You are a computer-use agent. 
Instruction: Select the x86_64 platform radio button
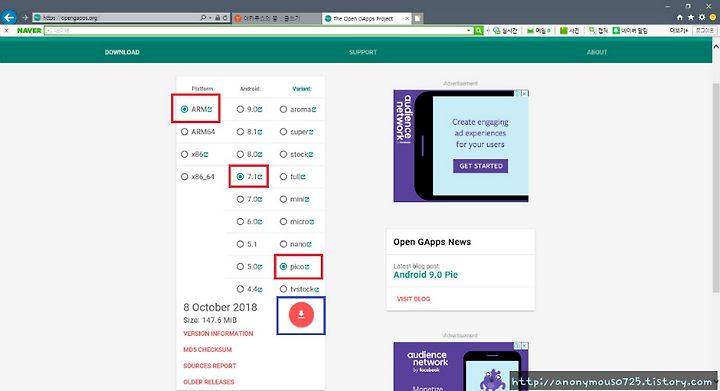point(185,177)
